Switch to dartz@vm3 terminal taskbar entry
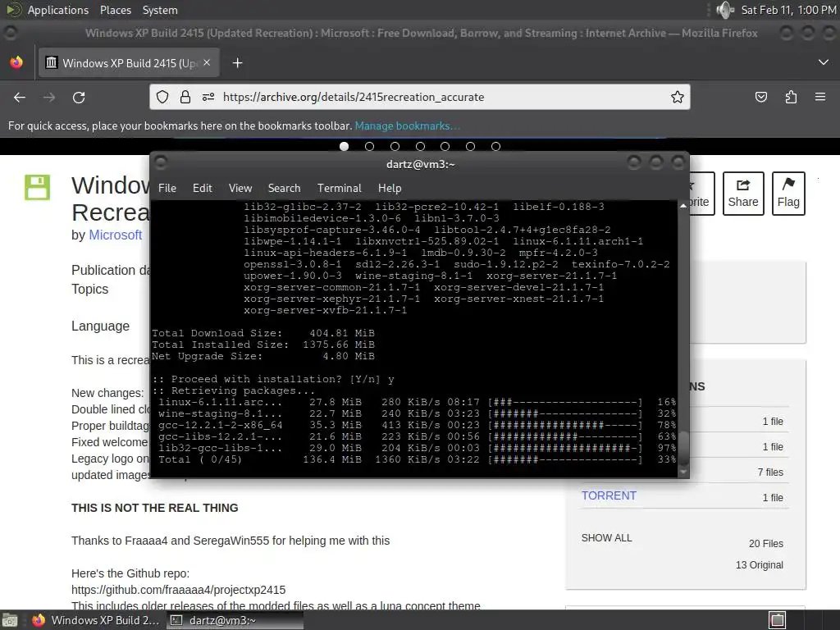 click(234, 620)
